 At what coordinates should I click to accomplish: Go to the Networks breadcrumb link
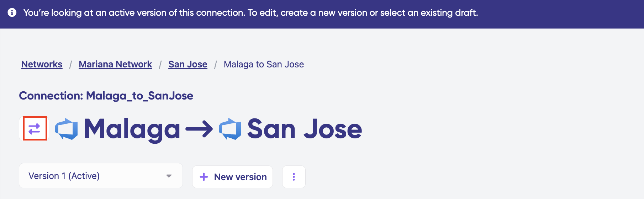click(x=42, y=64)
